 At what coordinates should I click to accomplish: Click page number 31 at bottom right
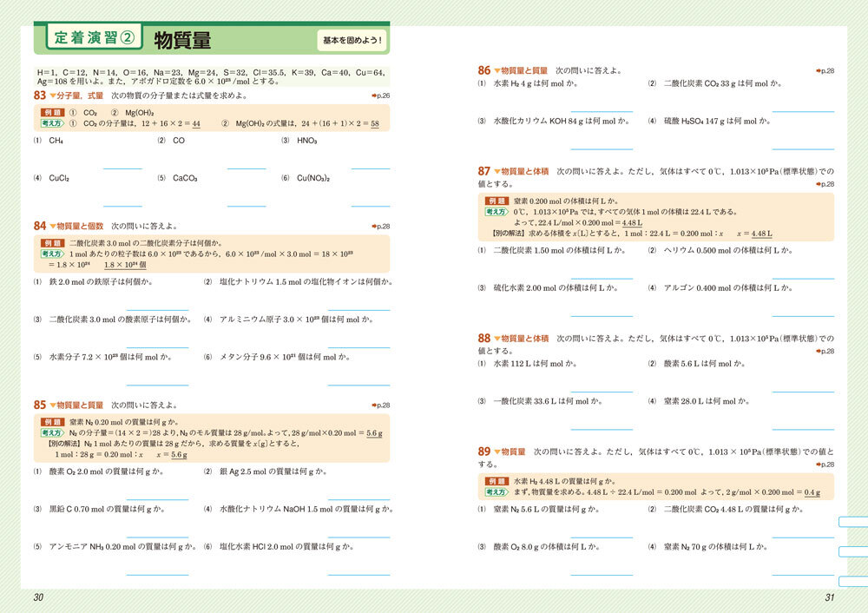coord(828,597)
